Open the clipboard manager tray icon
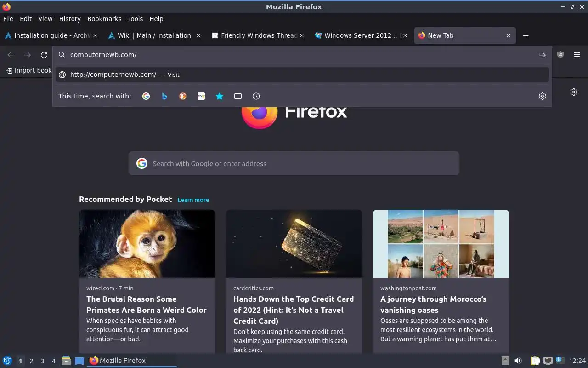The height and width of the screenshot is (368, 588). click(x=535, y=361)
